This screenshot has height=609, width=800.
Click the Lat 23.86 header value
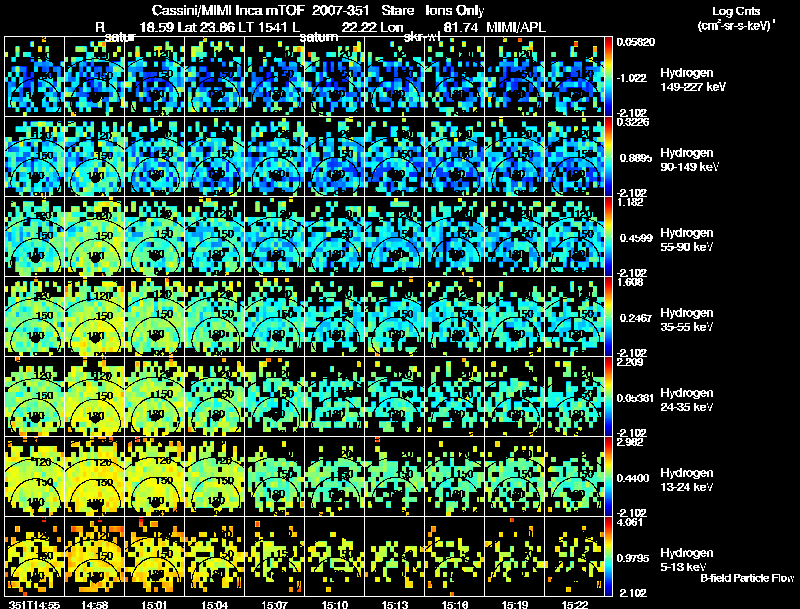click(209, 28)
